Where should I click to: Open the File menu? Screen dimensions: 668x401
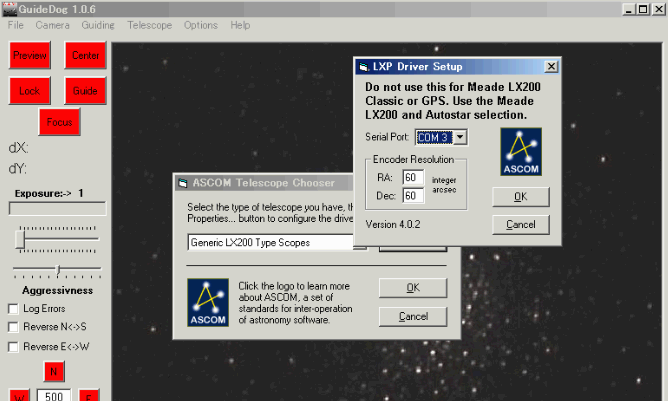point(16,25)
